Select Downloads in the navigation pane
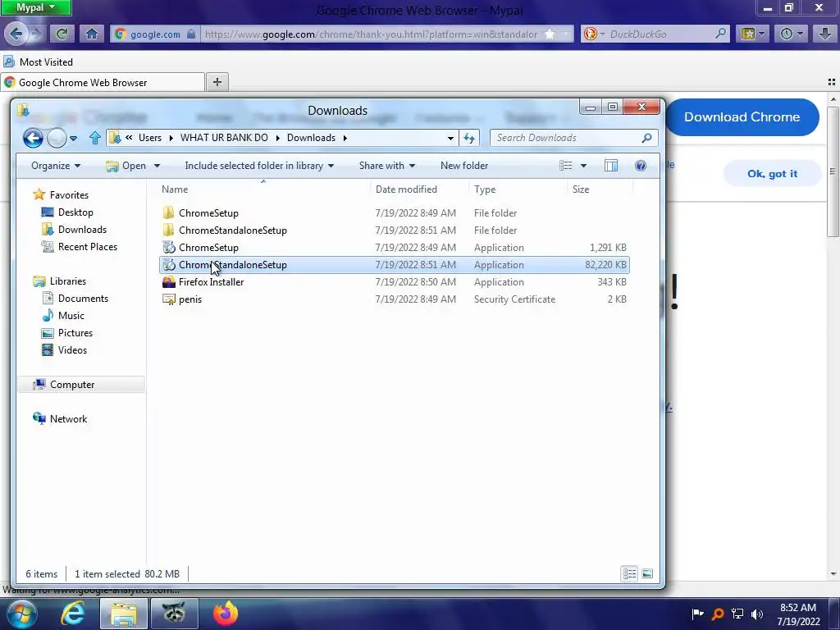This screenshot has height=630, width=840. pyautogui.click(x=82, y=230)
